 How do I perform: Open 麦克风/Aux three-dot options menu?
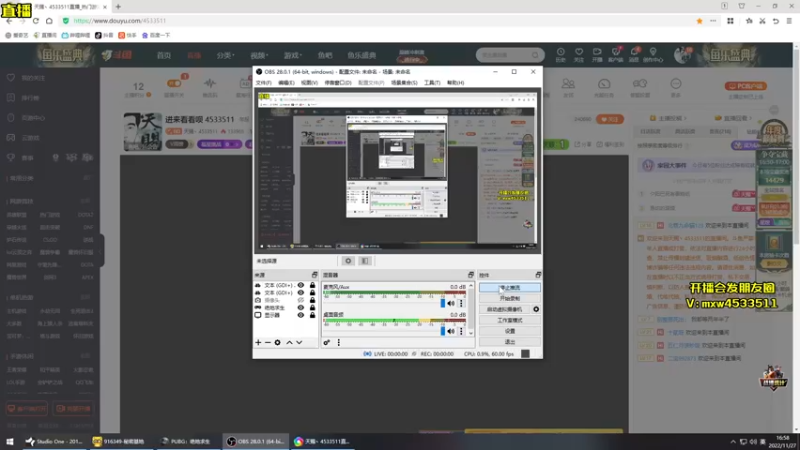pyautogui.click(x=461, y=303)
